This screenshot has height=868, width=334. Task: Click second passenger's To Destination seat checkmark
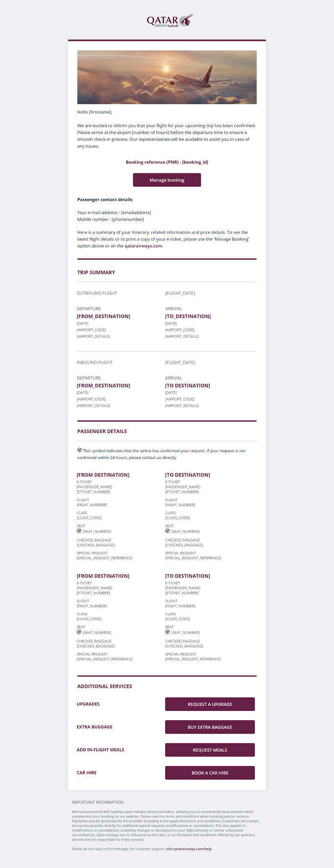tap(167, 632)
